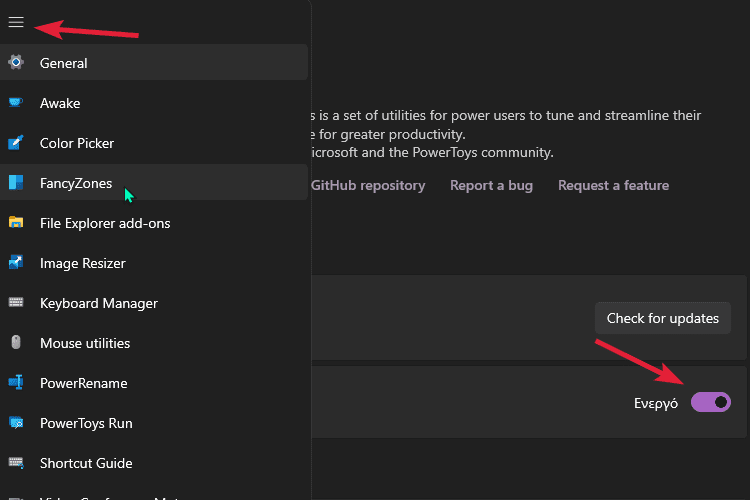Click the FancyZones layout icon
The image size is (750, 500).
(x=16, y=182)
